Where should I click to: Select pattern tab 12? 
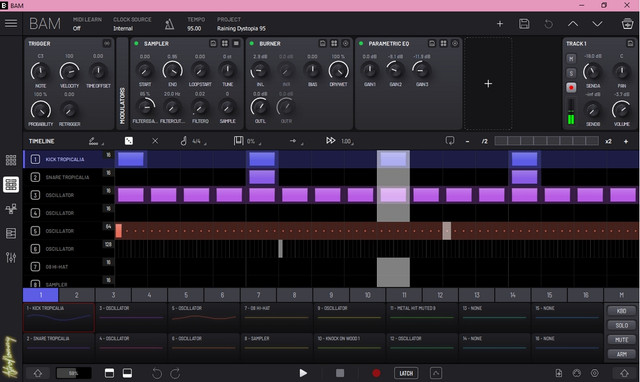coord(440,295)
